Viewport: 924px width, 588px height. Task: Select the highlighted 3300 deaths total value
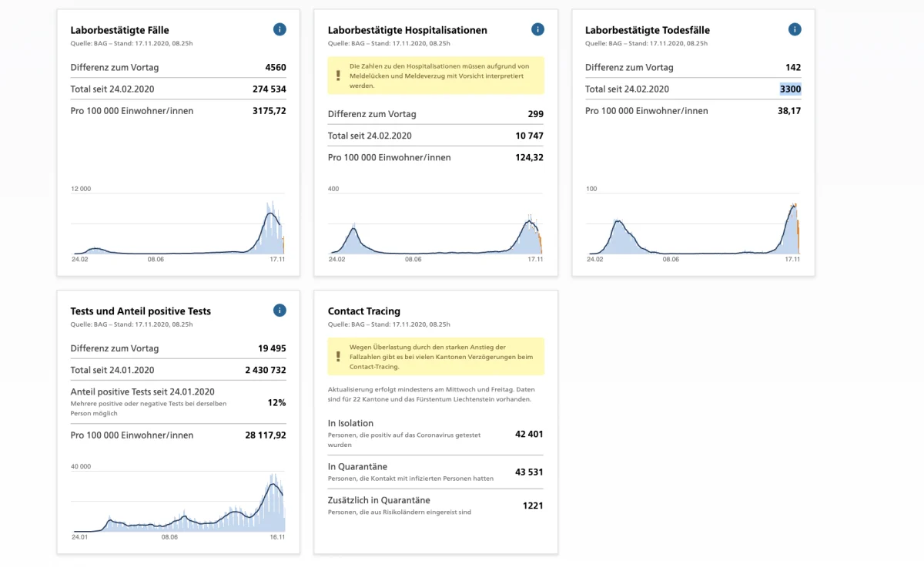click(790, 89)
